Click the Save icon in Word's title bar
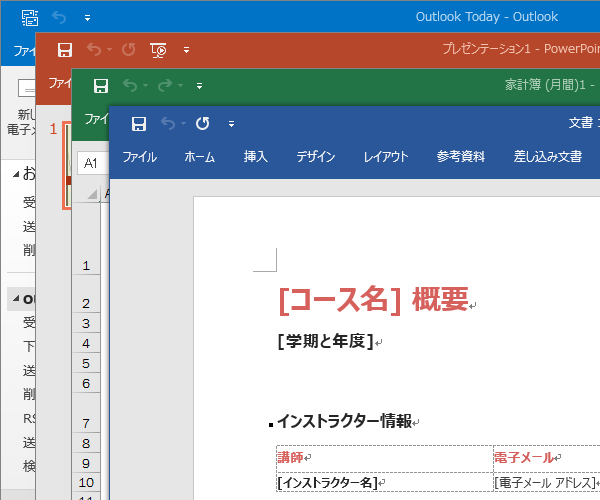 (139, 124)
